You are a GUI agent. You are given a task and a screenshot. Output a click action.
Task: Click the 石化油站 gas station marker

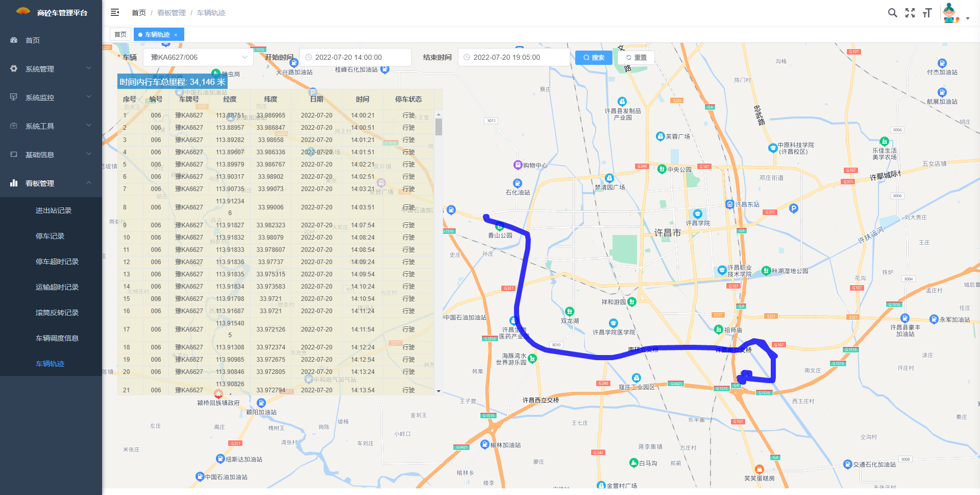click(517, 183)
